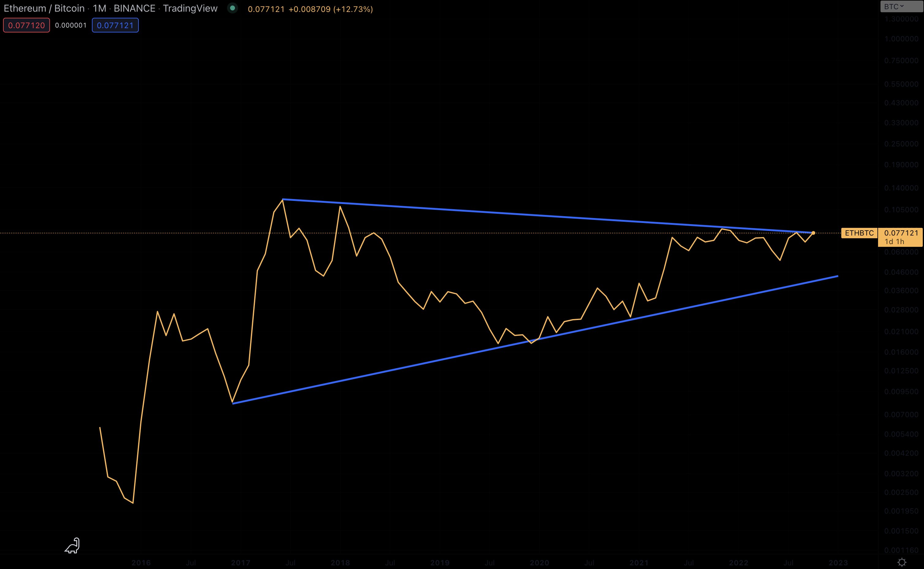Click the 1d 1h bar countdown label
Image resolution: width=924 pixels, height=569 pixels.
(x=894, y=242)
